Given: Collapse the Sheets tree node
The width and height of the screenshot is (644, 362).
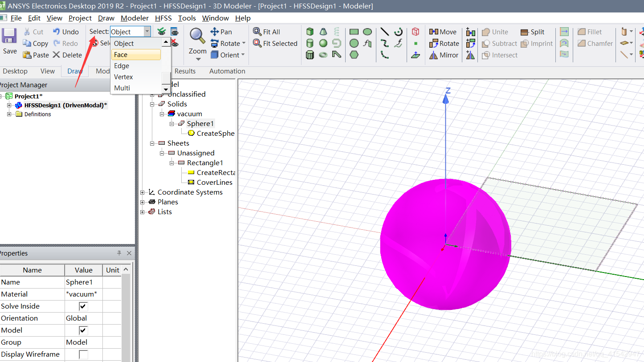Looking at the screenshot, I should coord(152,143).
